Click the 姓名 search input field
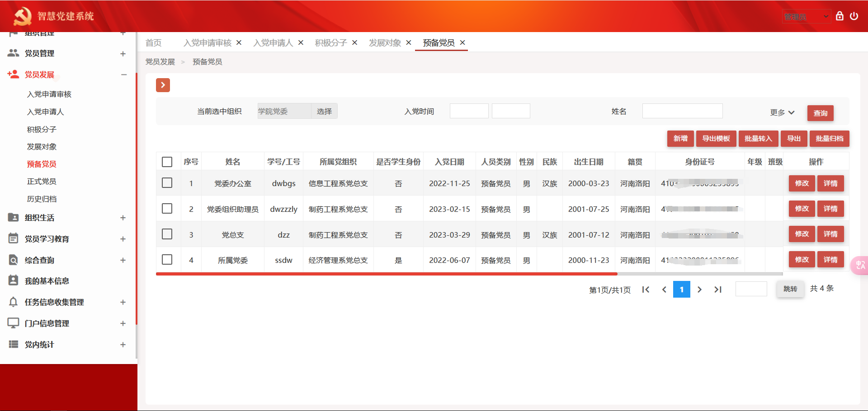This screenshot has height=411, width=868. click(x=683, y=111)
